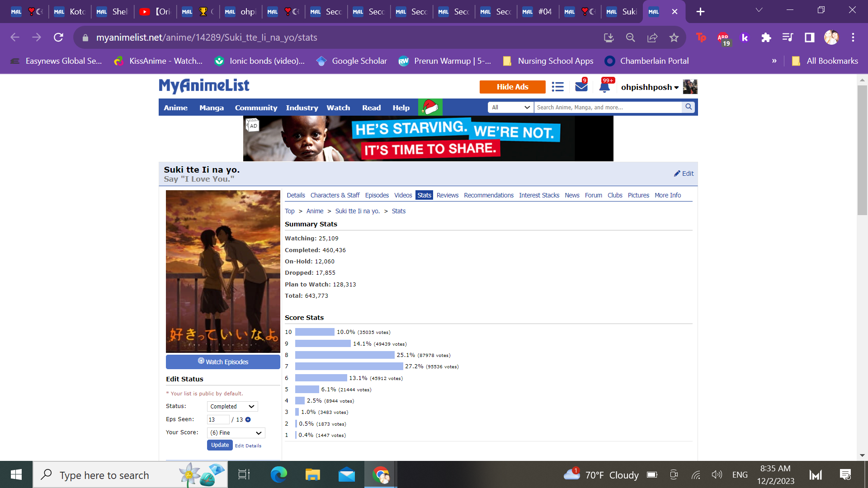Switch to the Reviews tab
This screenshot has height=488, width=868.
click(447, 195)
